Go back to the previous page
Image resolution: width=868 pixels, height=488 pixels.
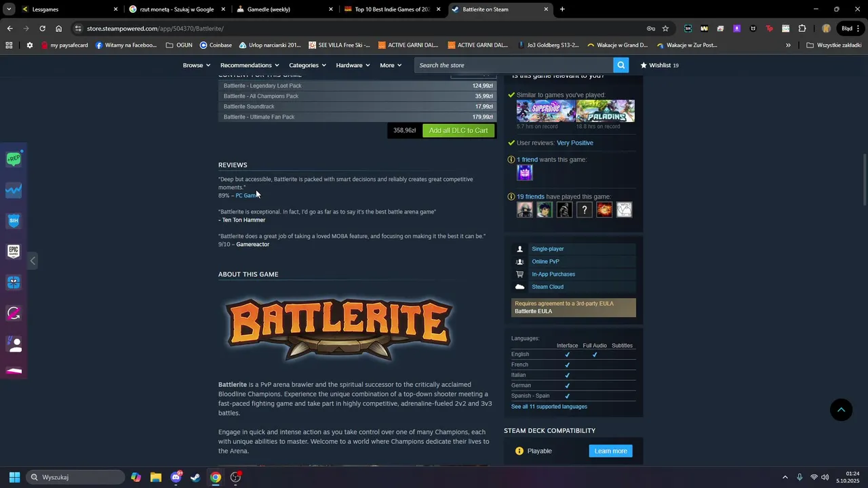(9, 28)
